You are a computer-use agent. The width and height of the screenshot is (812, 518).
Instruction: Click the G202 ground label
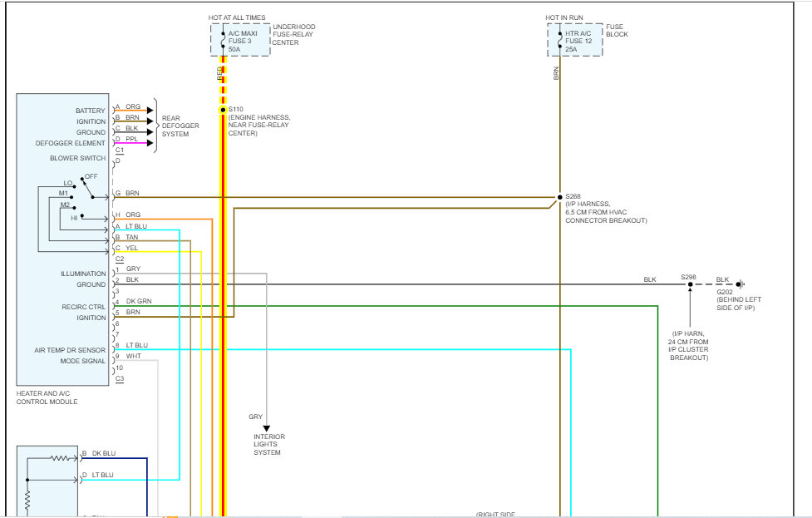pos(725,292)
